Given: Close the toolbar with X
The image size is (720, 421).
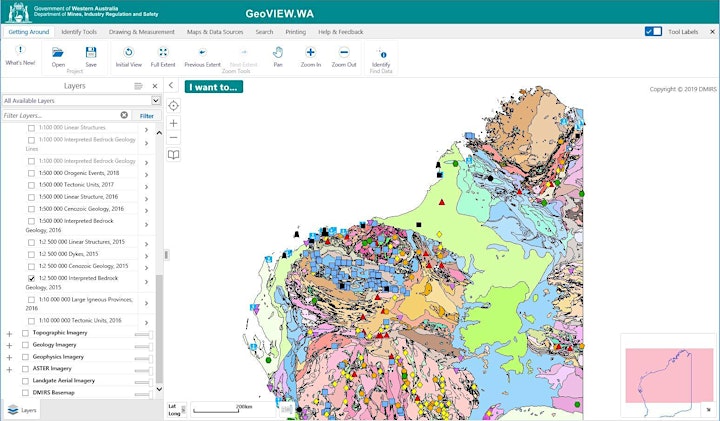Looking at the screenshot, I should 713,32.
